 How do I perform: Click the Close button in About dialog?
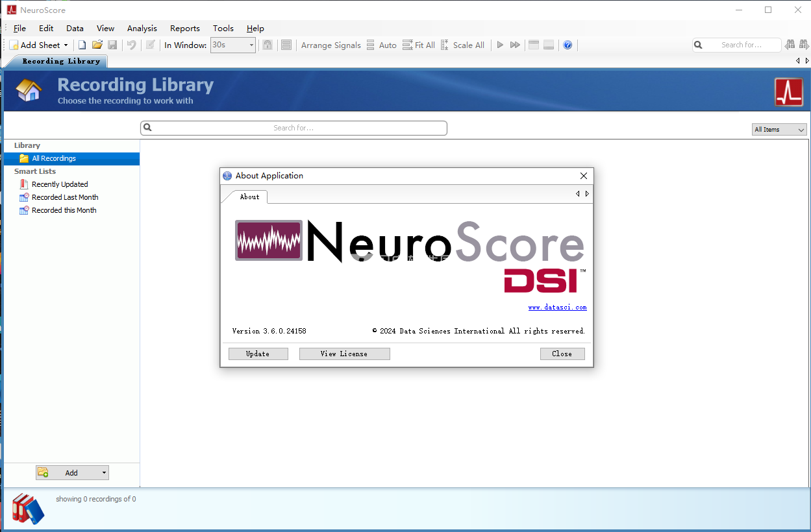(x=562, y=354)
